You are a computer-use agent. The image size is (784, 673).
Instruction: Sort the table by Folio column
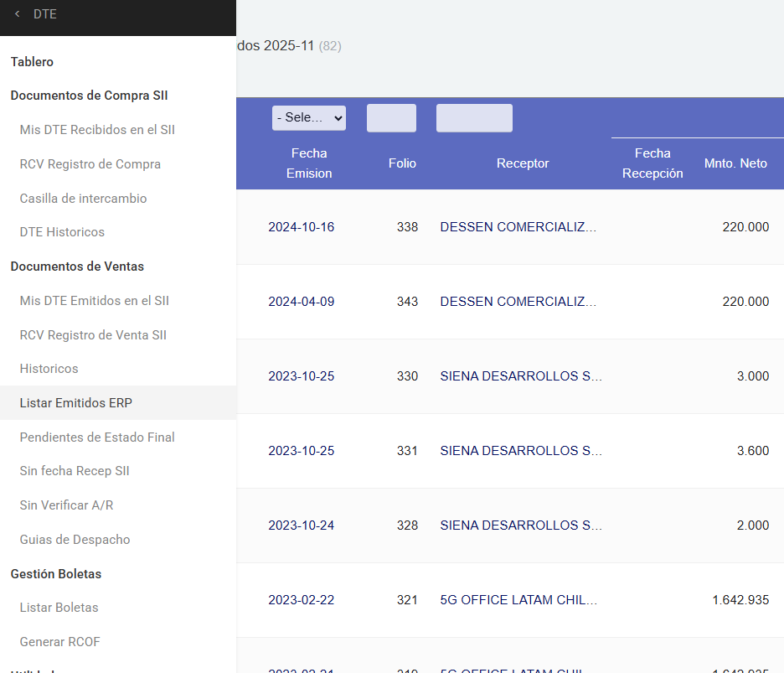pyautogui.click(x=402, y=163)
